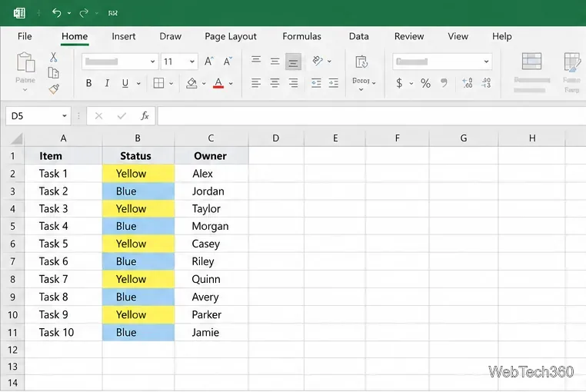This screenshot has height=392, width=586.
Task: Open the Formulas tab
Action: (x=301, y=36)
